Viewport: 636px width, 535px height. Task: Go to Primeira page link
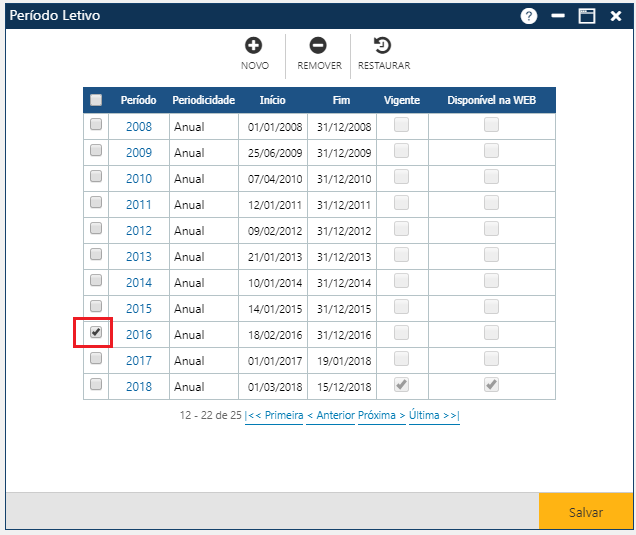pyautogui.click(x=275, y=415)
